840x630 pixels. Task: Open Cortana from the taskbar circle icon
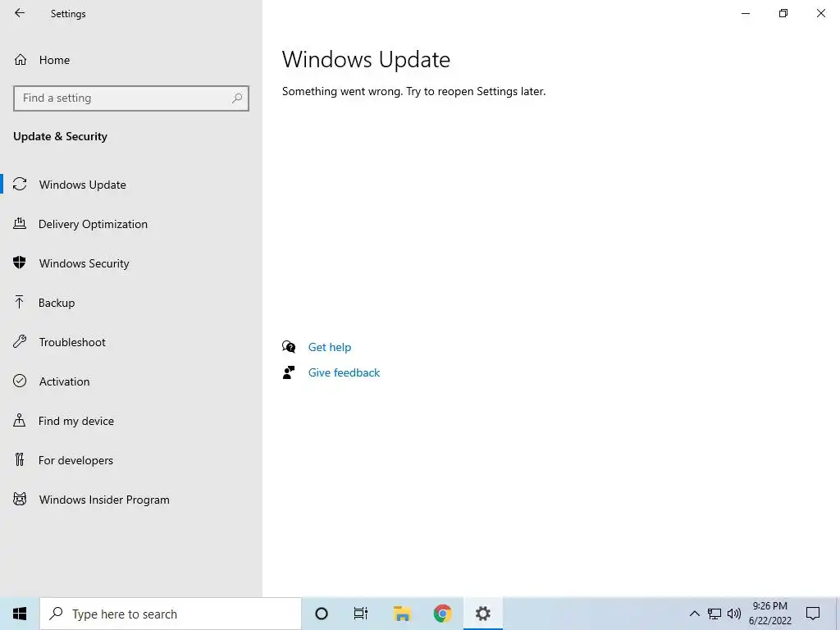click(x=322, y=614)
